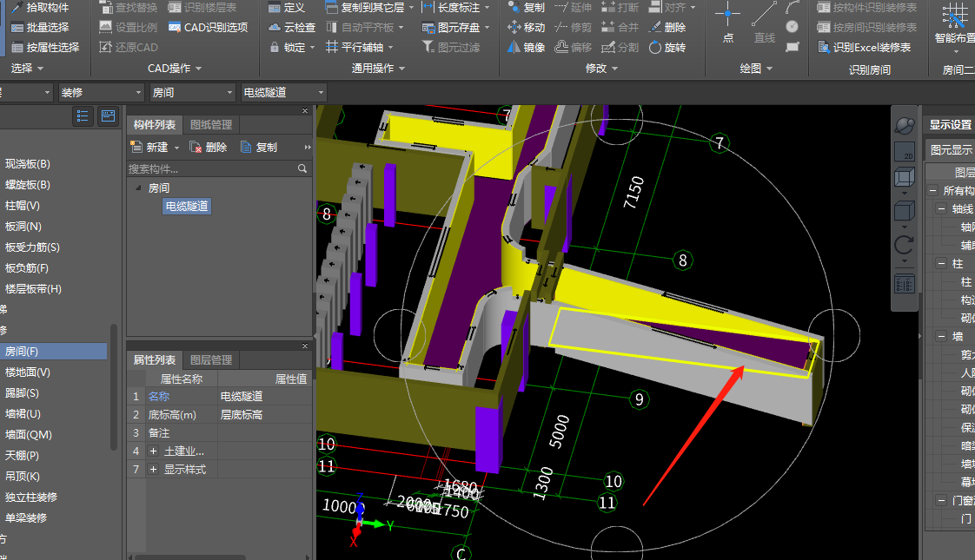The height and width of the screenshot is (560, 975).
Task: Click the search magnifier in the component list
Action: [x=302, y=168]
